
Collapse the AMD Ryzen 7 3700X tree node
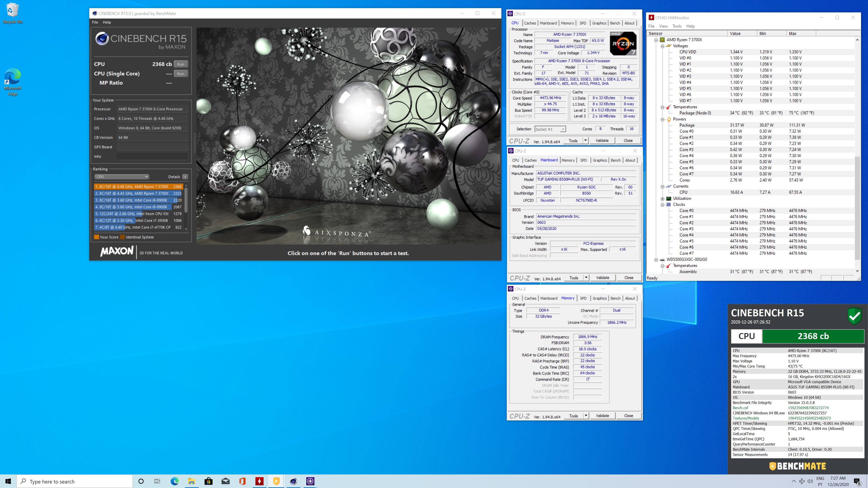(x=656, y=40)
